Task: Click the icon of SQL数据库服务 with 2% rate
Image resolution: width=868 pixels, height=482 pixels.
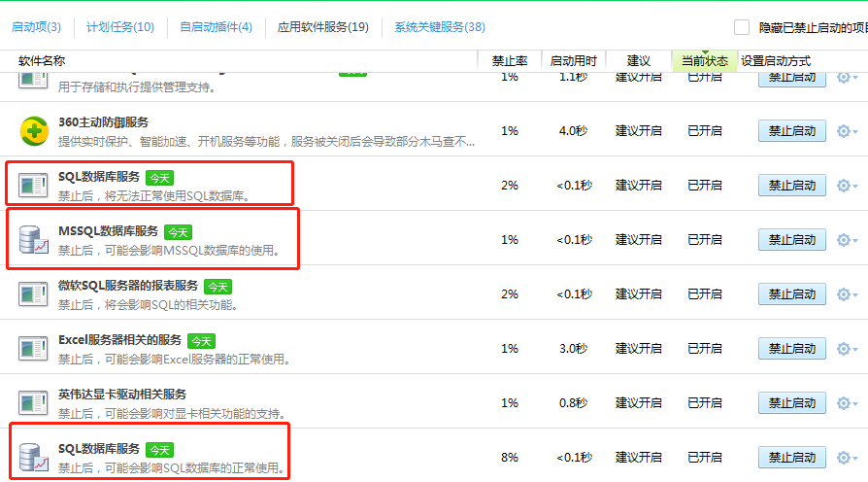Action: [33, 185]
